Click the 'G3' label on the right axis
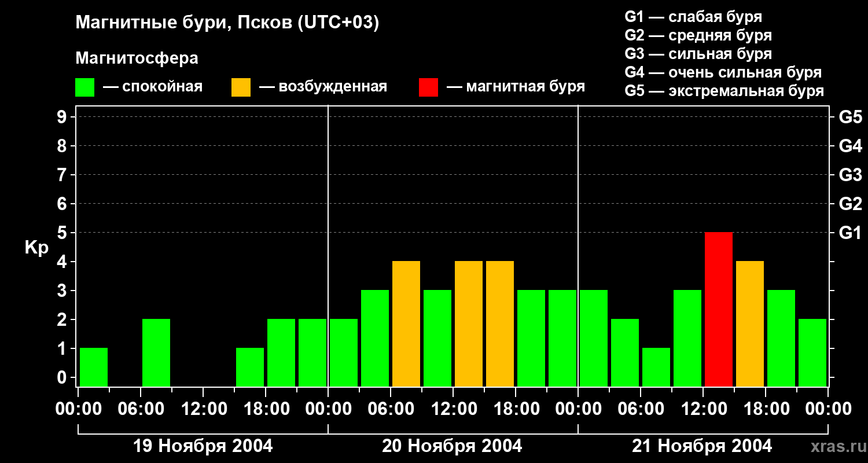Viewport: 868px width, 463px height. (850, 175)
